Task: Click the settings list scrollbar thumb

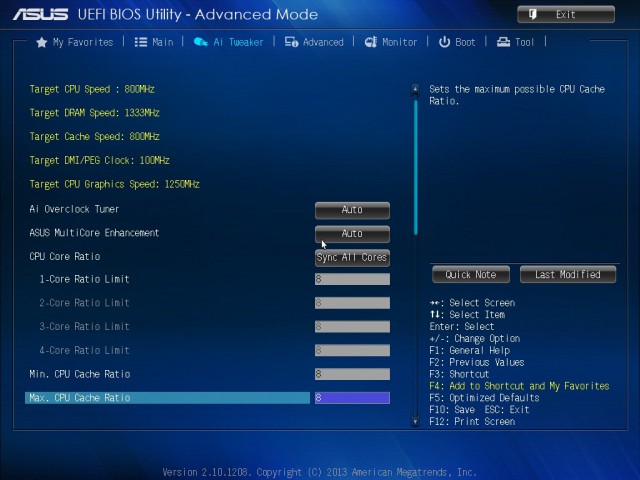Action: point(416,167)
